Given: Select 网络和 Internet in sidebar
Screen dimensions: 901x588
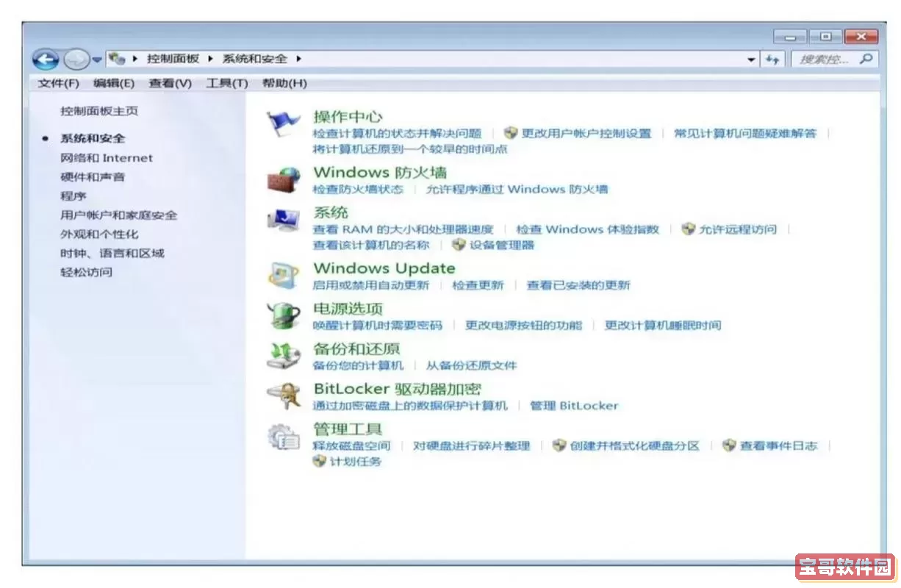Looking at the screenshot, I should pyautogui.click(x=107, y=157).
